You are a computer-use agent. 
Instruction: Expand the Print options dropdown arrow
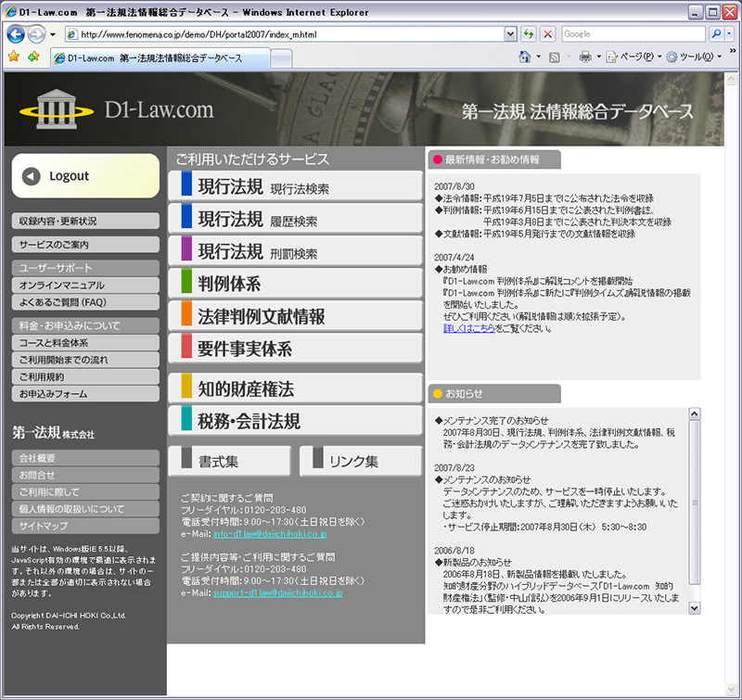point(598,57)
